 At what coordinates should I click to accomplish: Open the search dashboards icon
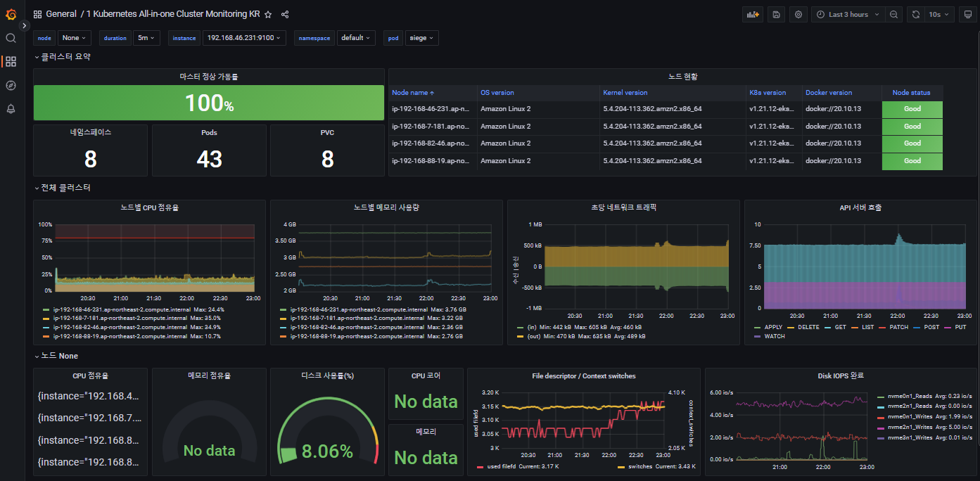click(11, 38)
